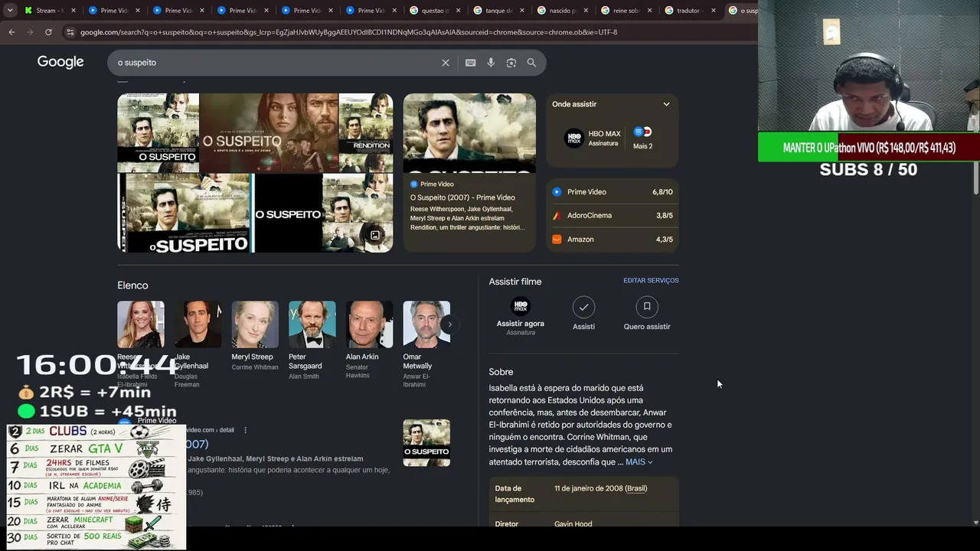This screenshot has height=551, width=980.
Task: Close the 'tradutor' tab
Action: tap(714, 11)
